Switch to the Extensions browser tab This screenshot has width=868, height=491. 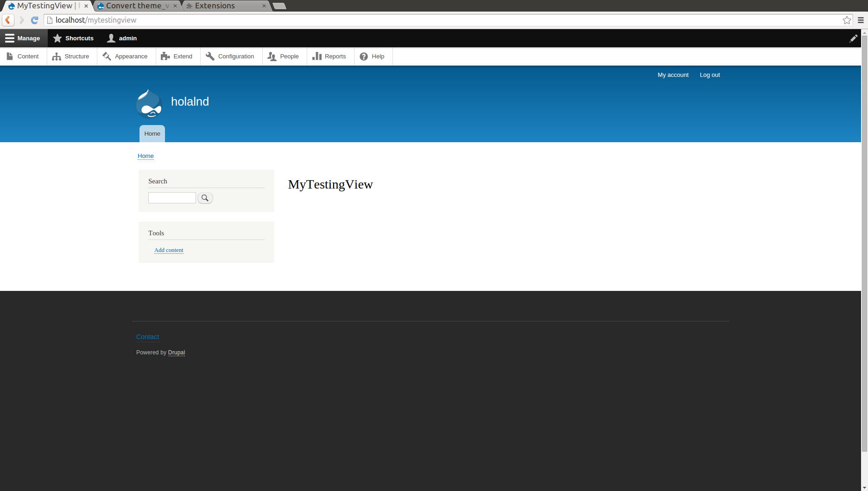coord(216,6)
